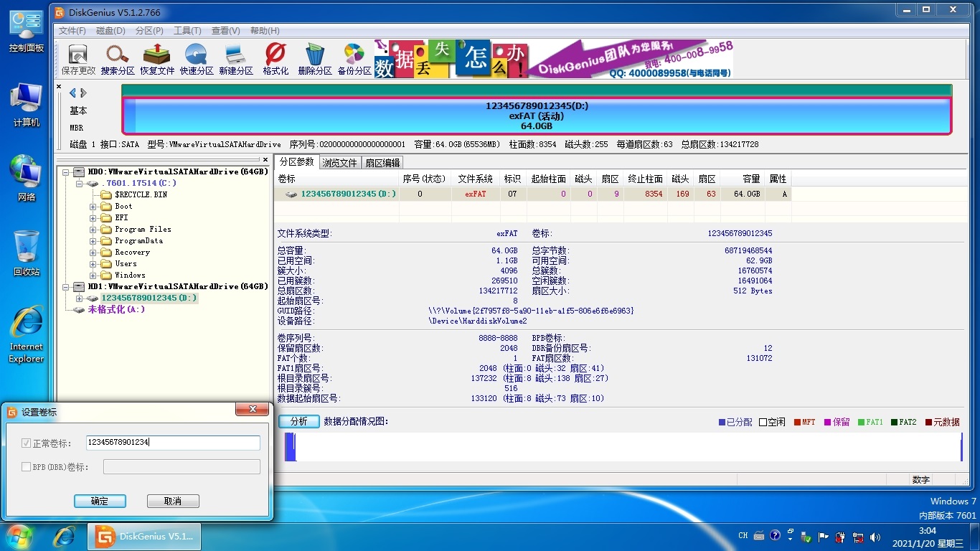The height and width of the screenshot is (551, 980).
Task: Expand the Boot folder node
Action: click(x=93, y=207)
